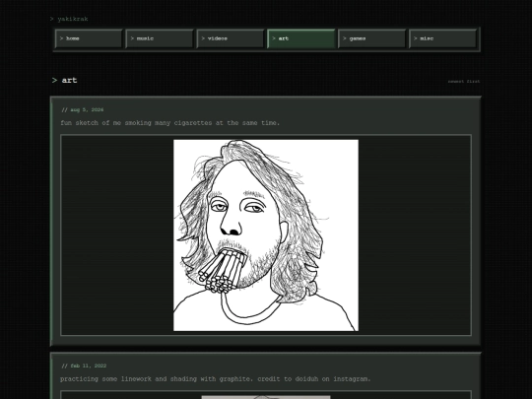Open the videos tab

coord(231,38)
